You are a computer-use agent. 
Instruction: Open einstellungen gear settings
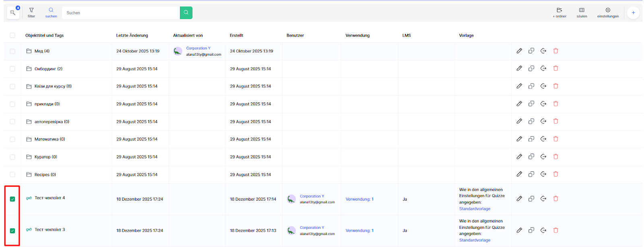(608, 12)
